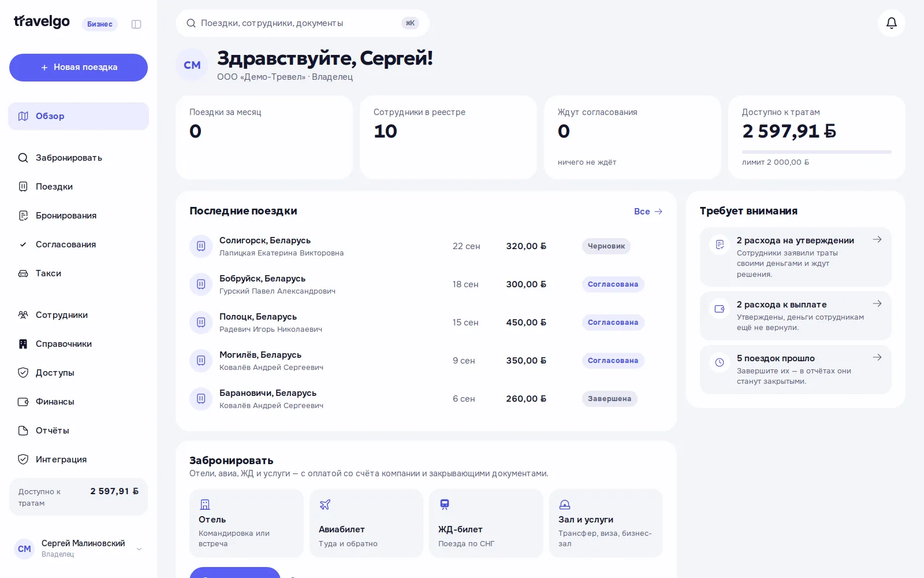Click the search field for trips and employees
Viewport: 924px width, 578px height.
pos(303,23)
